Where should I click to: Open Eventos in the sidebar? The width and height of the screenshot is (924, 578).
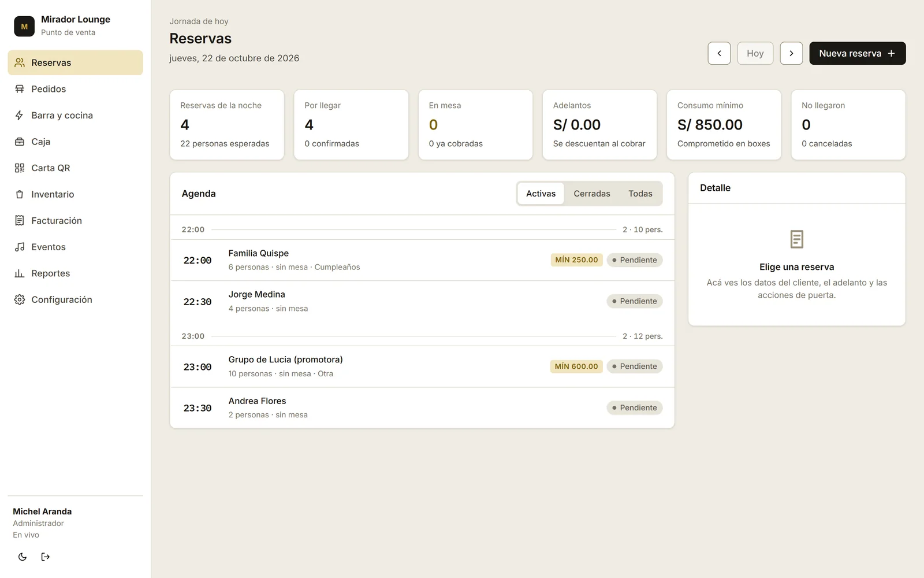pyautogui.click(x=75, y=247)
